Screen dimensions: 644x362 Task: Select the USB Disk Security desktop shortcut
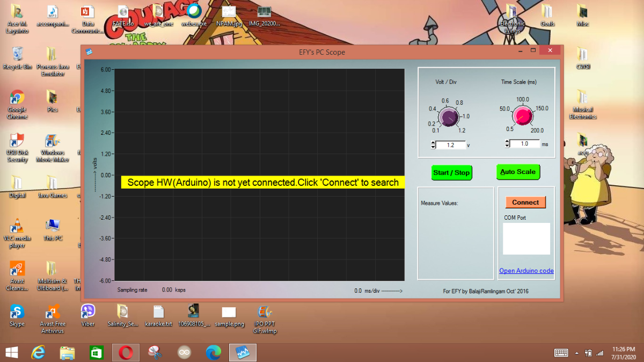coord(17,148)
